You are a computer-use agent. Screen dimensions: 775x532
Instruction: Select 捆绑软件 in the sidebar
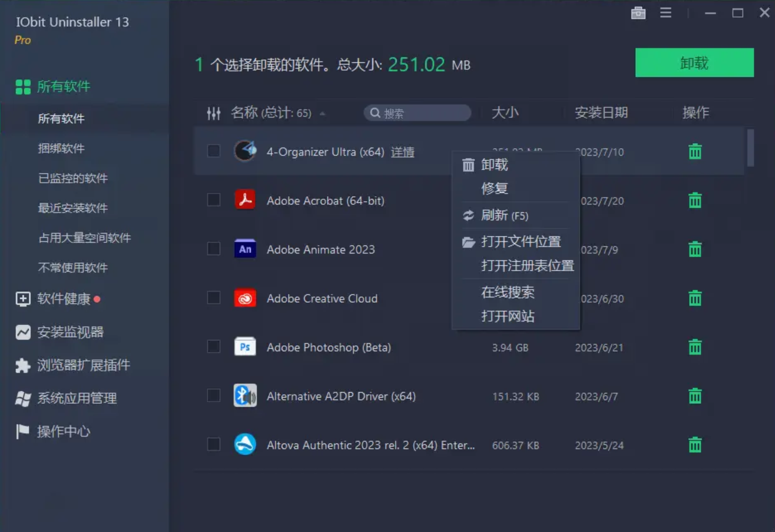coord(61,148)
